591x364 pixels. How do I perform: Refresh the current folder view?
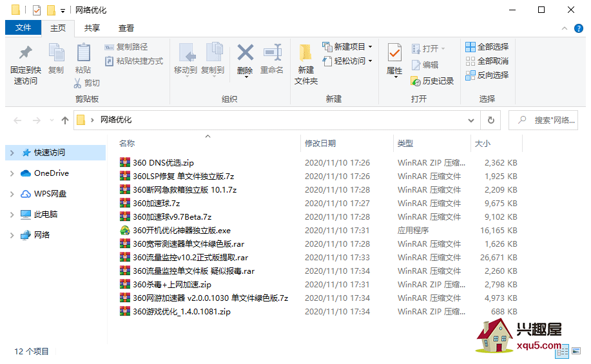coord(490,120)
